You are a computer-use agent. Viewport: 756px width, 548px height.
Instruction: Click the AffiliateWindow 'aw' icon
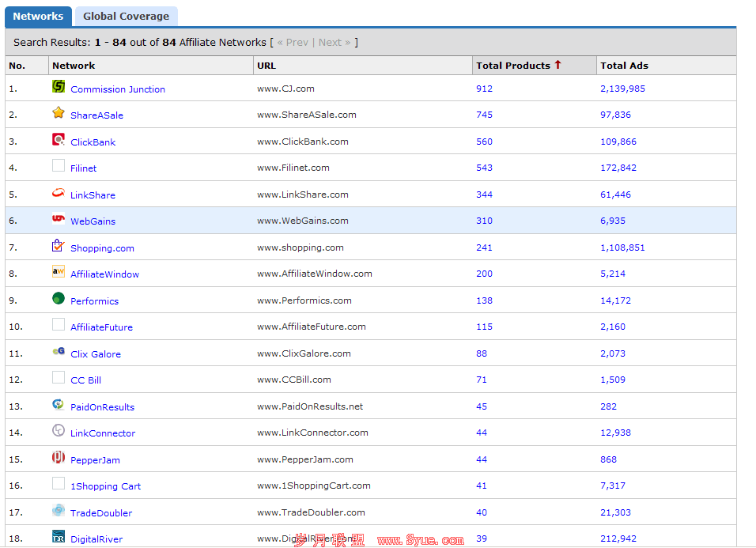point(59,272)
